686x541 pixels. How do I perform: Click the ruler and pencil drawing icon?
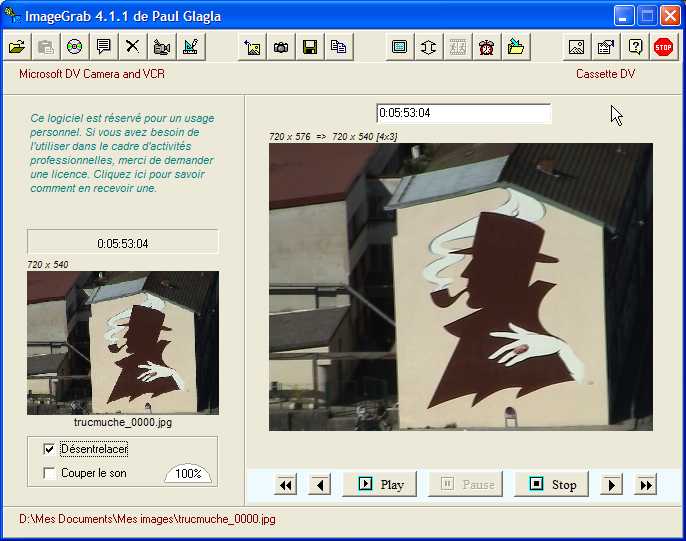(x=191, y=46)
